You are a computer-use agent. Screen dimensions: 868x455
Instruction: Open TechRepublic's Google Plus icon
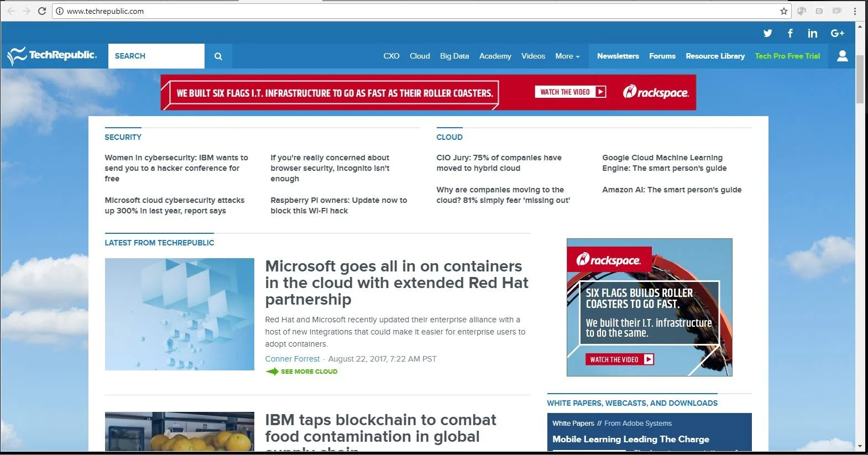(x=837, y=33)
